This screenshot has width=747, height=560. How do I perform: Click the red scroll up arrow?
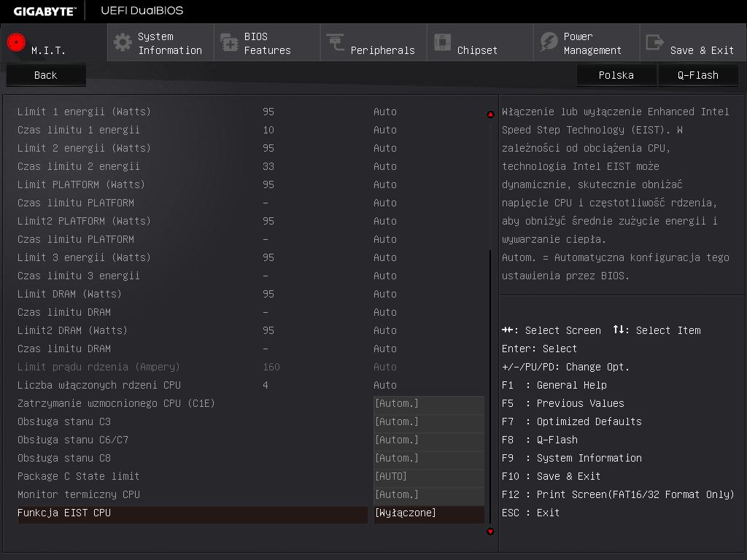tap(490, 114)
